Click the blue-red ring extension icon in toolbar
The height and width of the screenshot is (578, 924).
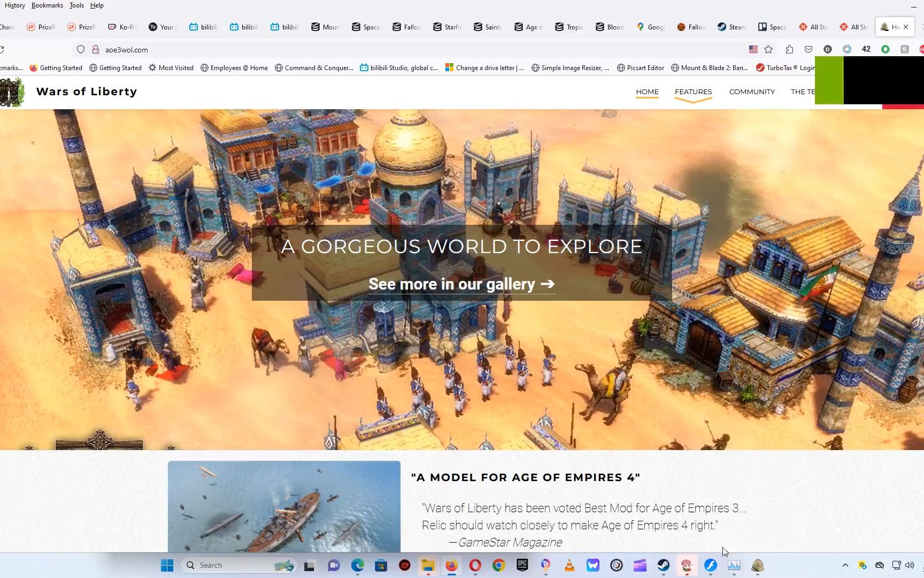click(x=847, y=49)
